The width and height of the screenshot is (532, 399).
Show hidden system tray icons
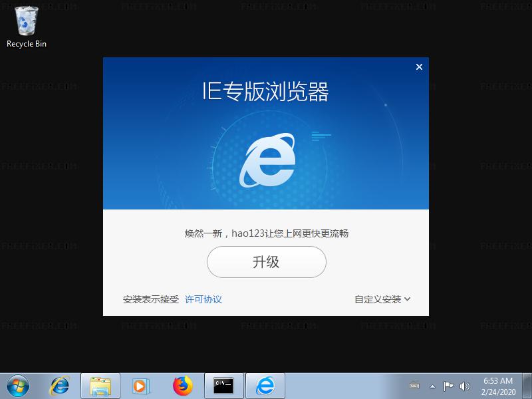(433, 386)
